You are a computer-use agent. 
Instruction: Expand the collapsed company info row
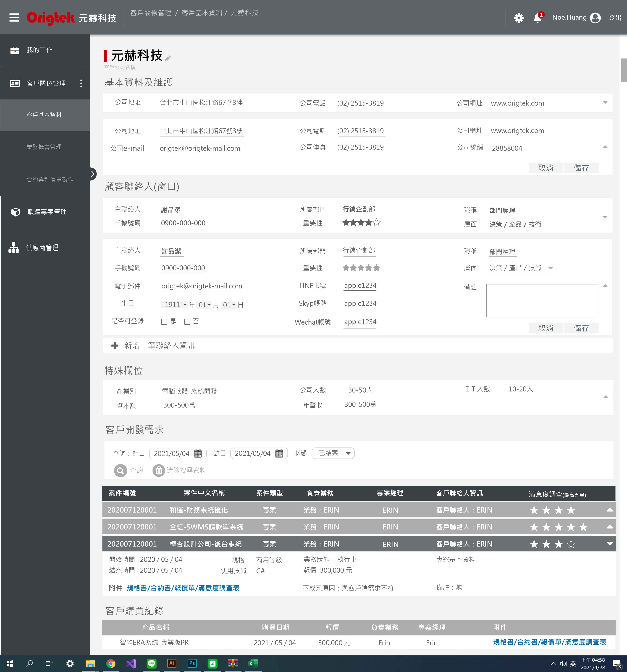tap(605, 102)
